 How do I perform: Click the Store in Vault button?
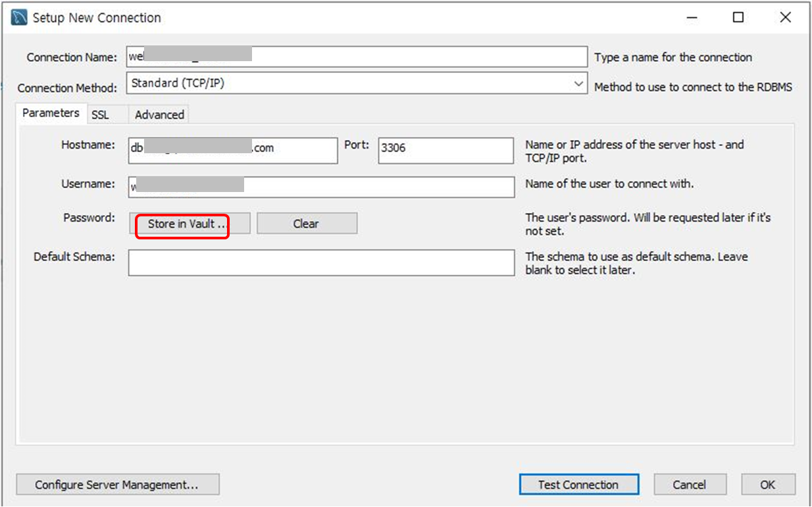[189, 223]
